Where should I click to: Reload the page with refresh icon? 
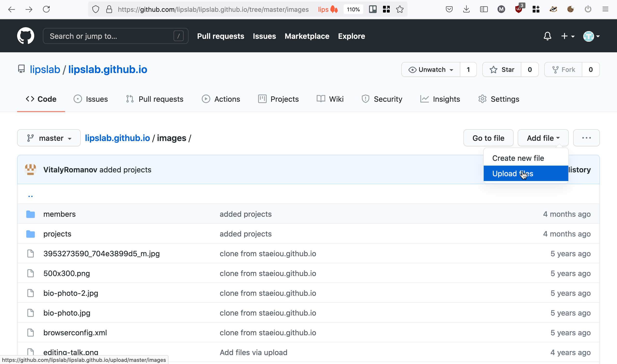click(x=46, y=10)
